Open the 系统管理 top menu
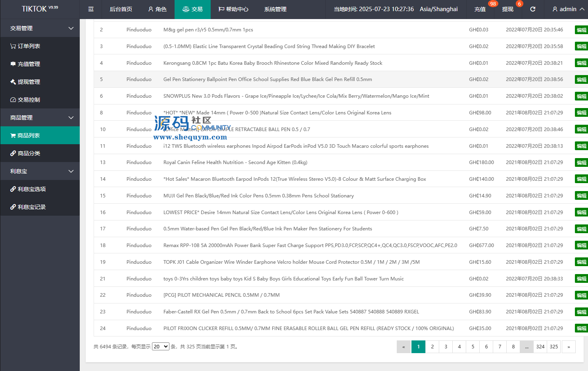The width and height of the screenshot is (588, 371). pos(275,9)
